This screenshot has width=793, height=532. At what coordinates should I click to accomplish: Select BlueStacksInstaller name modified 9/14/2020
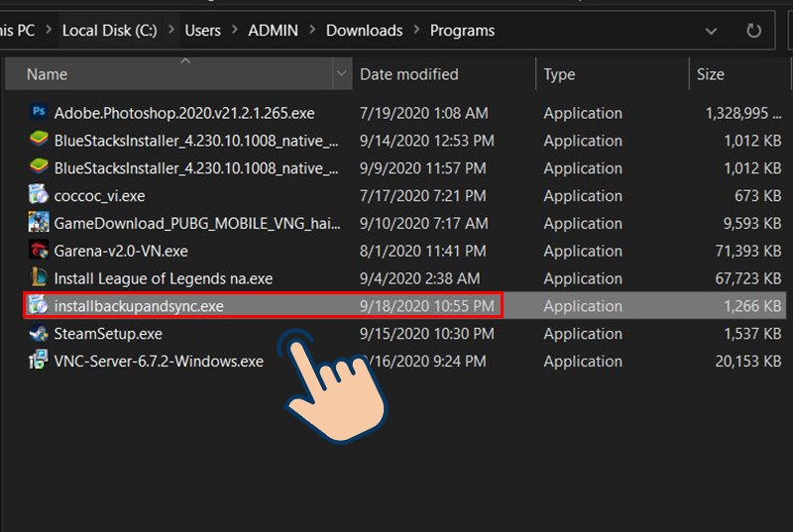click(196, 141)
